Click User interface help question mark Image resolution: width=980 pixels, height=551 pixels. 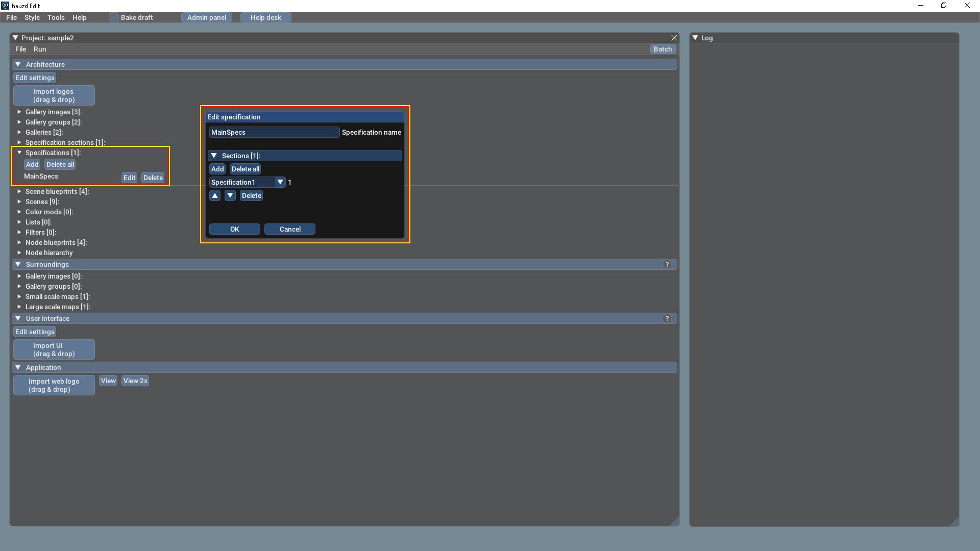click(667, 318)
